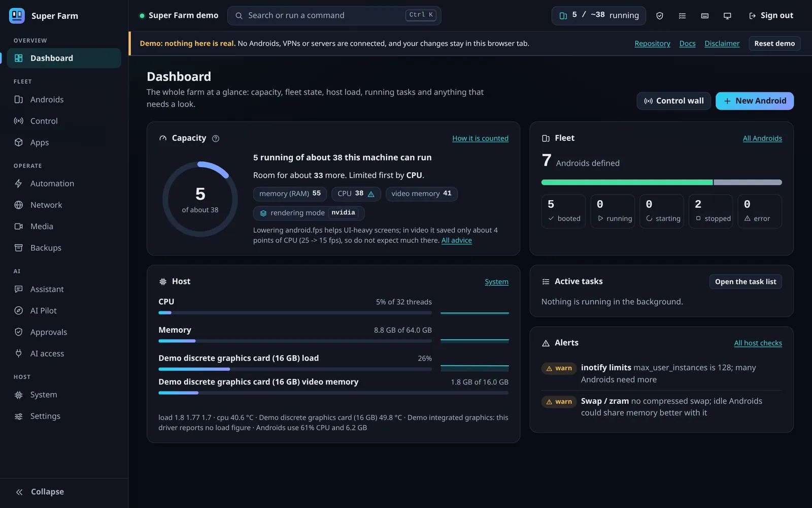Click the Apps cube sidebar icon

pyautogui.click(x=19, y=142)
